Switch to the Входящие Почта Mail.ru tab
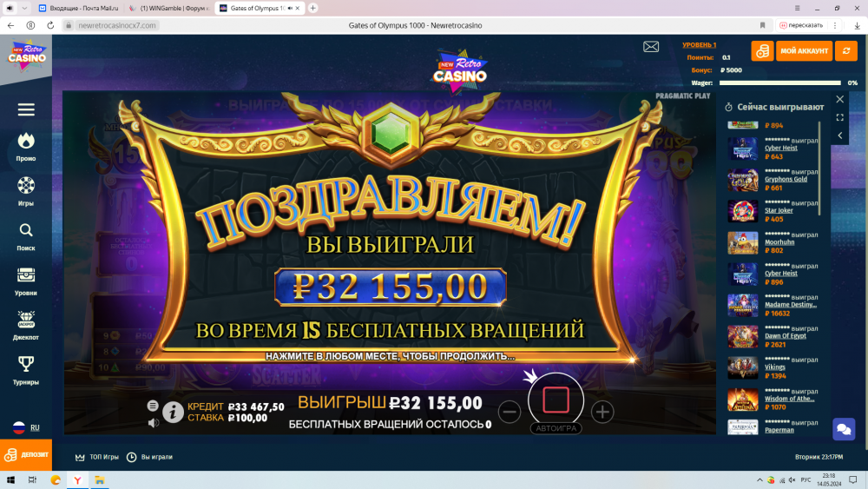The height and width of the screenshot is (489, 868). (x=78, y=9)
